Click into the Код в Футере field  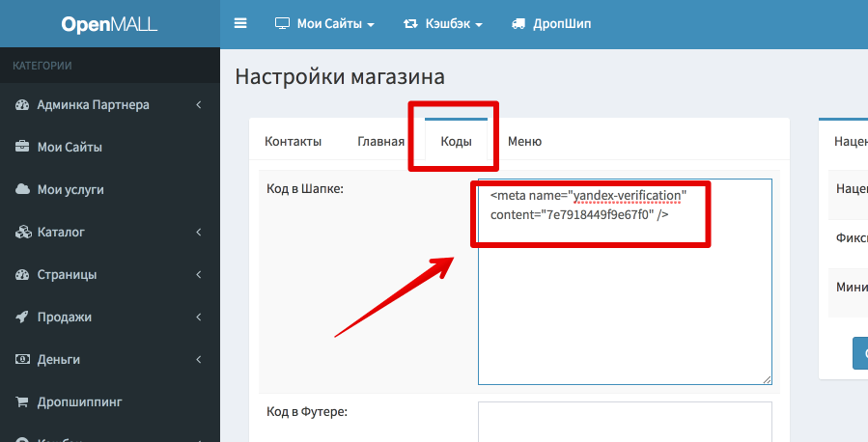(624, 421)
